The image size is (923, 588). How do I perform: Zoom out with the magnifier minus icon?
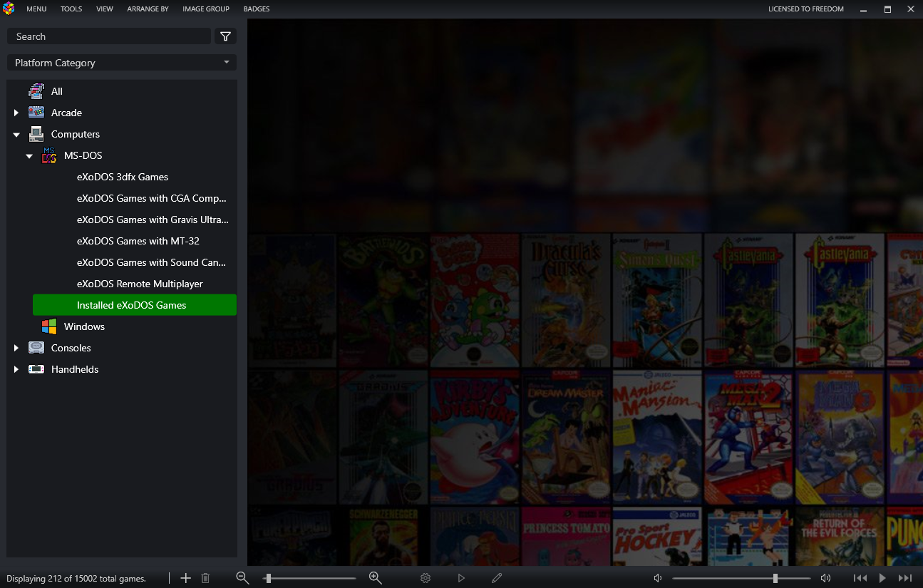242,578
